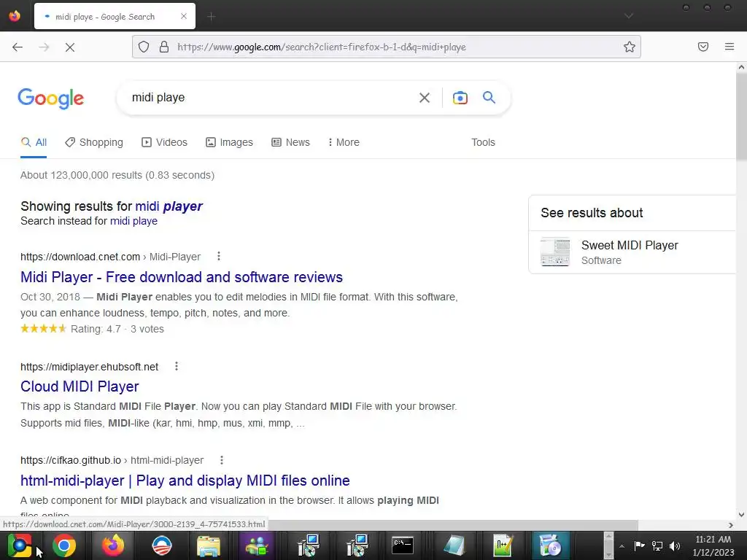Open three-dot menu for cifkao.github.io result
The image size is (747, 560).
click(x=222, y=460)
